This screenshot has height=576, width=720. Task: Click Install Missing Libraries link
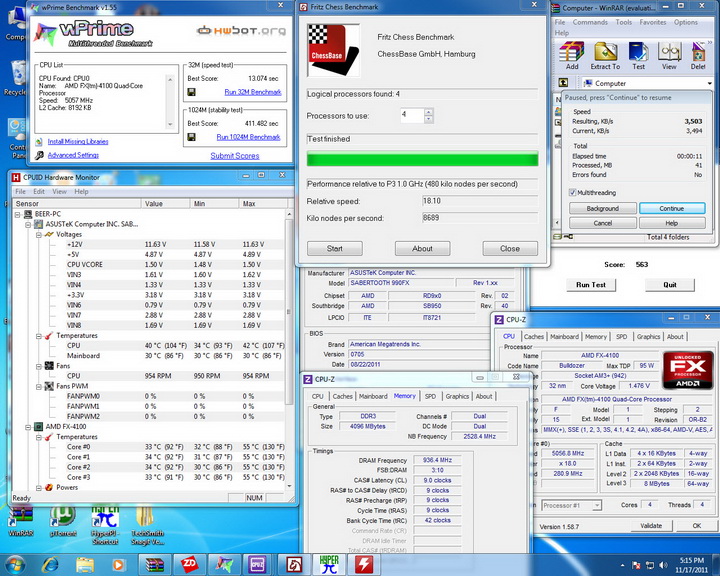coord(78,141)
